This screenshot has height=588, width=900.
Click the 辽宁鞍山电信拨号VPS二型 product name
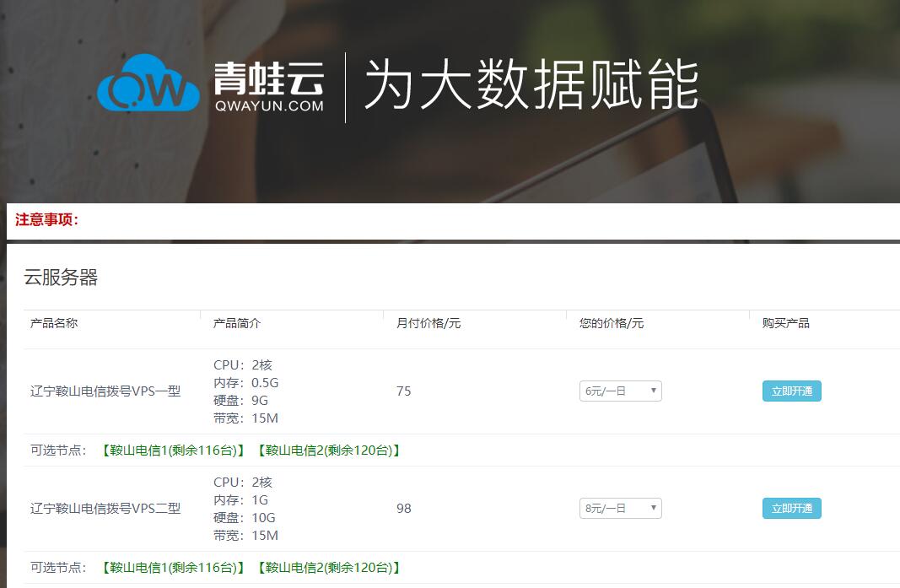(x=104, y=508)
